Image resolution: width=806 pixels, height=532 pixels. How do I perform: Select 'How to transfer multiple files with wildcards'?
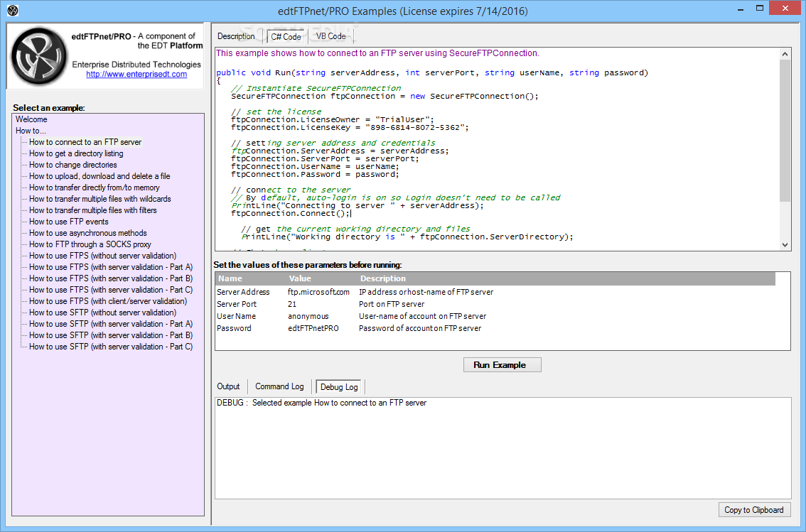pos(100,199)
